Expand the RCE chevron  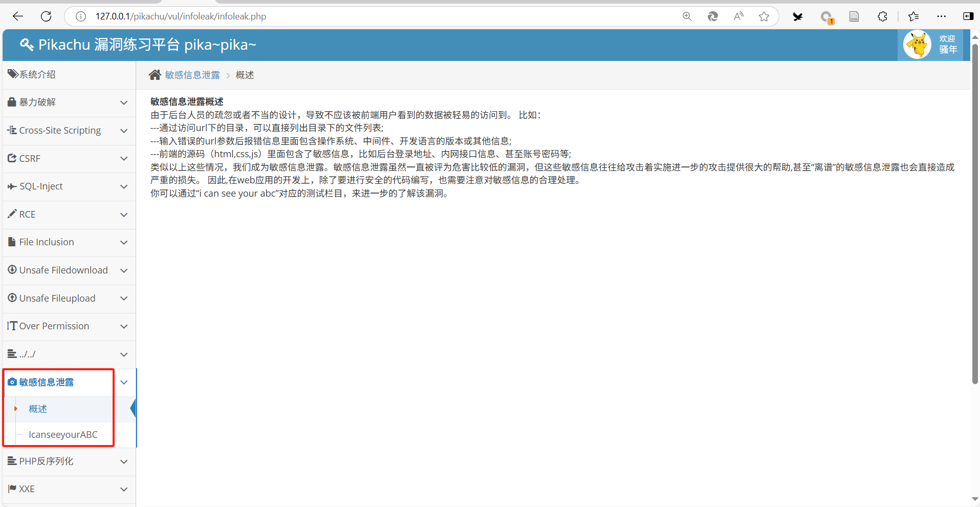pyautogui.click(x=124, y=215)
